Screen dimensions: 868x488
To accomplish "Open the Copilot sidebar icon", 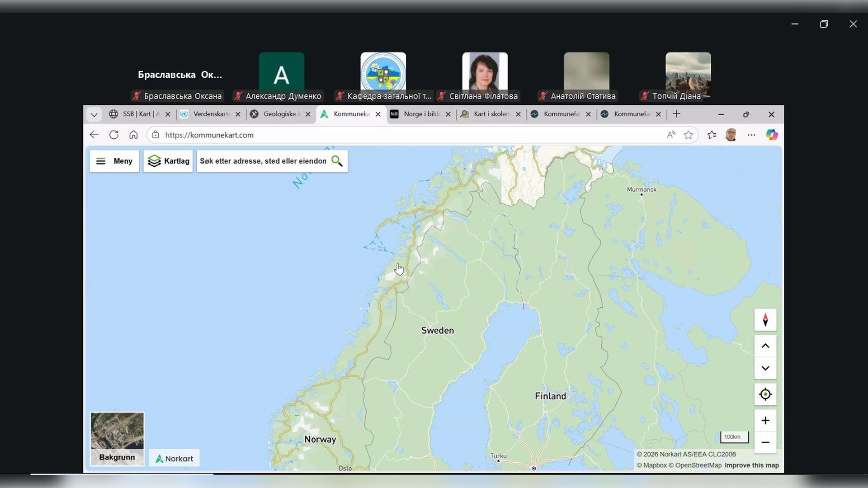I will coord(771,135).
